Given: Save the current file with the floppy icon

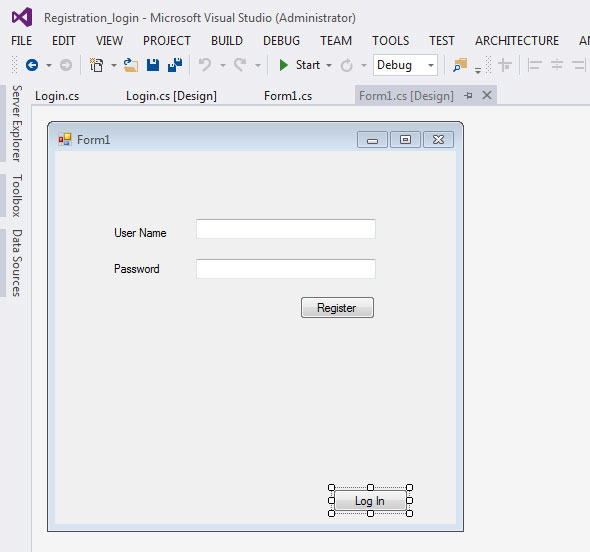Looking at the screenshot, I should coord(153,65).
